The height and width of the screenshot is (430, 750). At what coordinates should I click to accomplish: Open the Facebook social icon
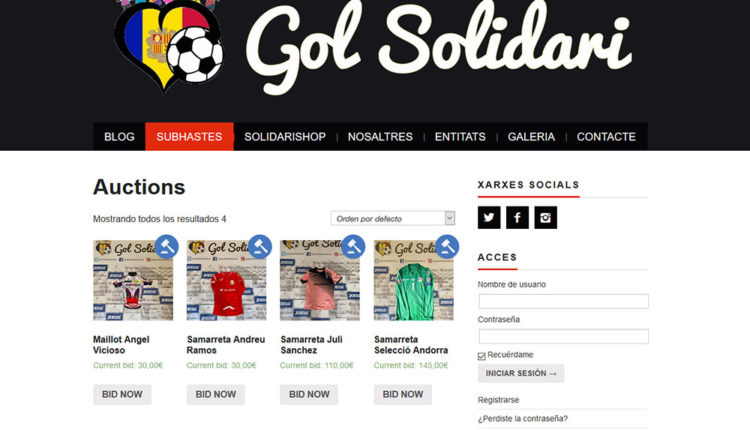(x=517, y=218)
